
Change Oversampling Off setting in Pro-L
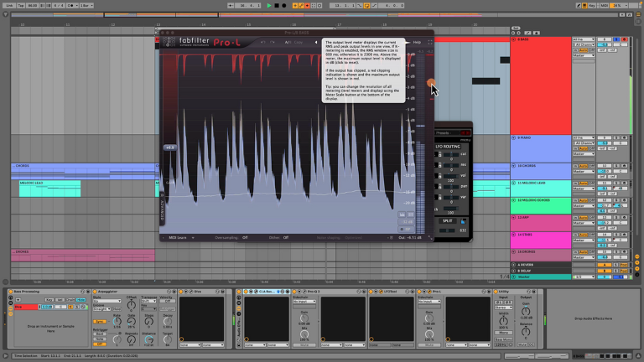click(245, 238)
